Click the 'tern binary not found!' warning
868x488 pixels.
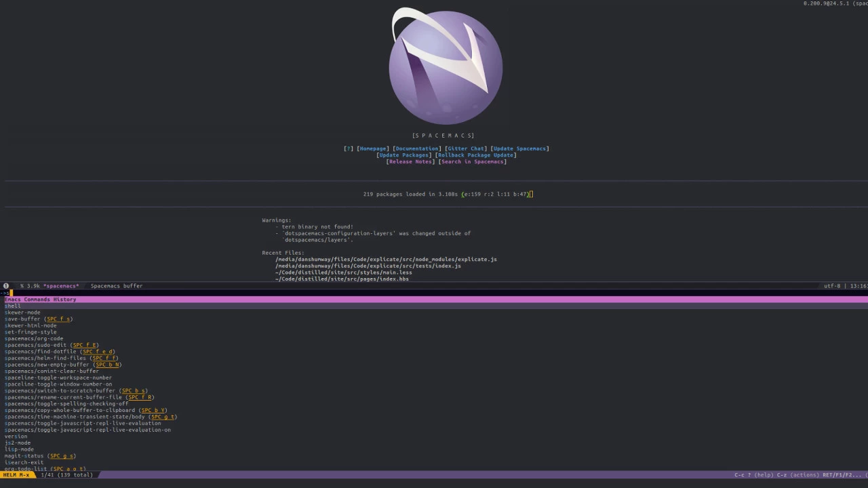tap(317, 227)
